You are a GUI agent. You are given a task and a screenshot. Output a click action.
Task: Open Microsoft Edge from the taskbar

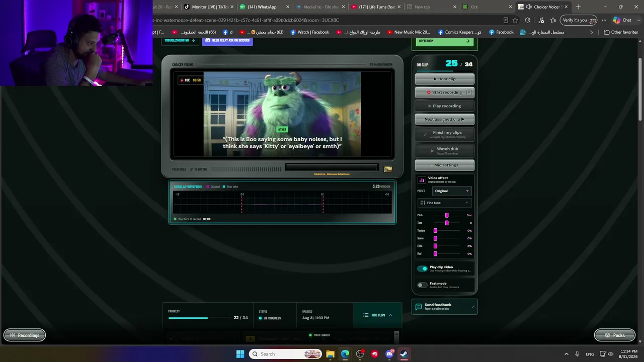[345, 354]
